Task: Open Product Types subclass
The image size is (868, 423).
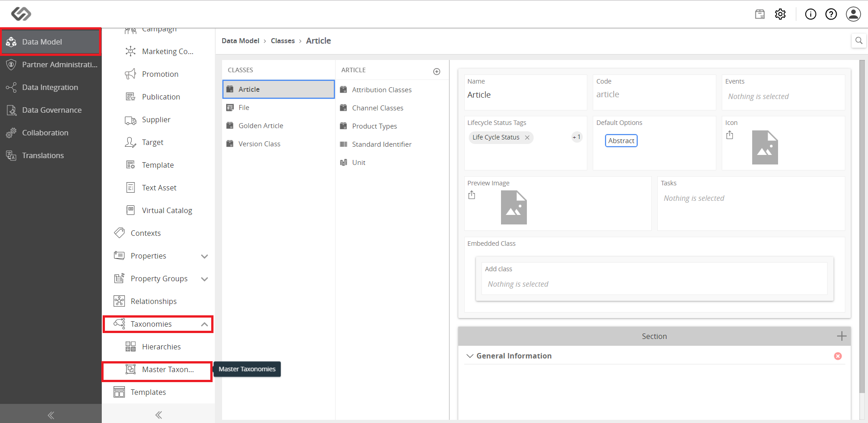Action: [x=392, y=126]
